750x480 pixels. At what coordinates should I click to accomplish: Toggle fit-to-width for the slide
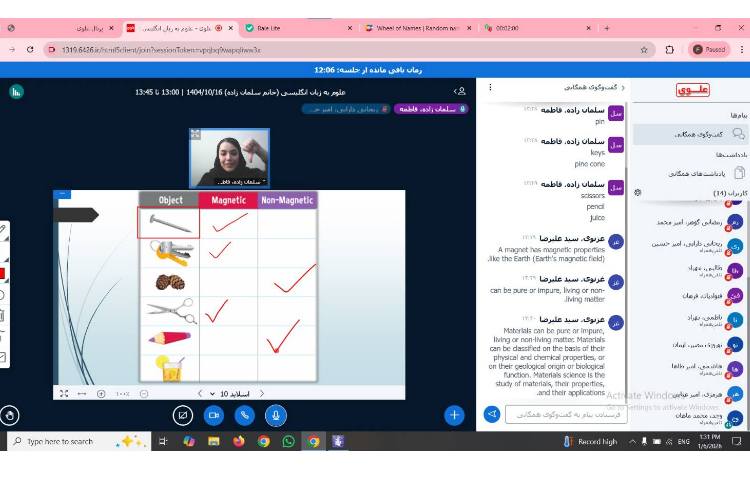coord(82,393)
